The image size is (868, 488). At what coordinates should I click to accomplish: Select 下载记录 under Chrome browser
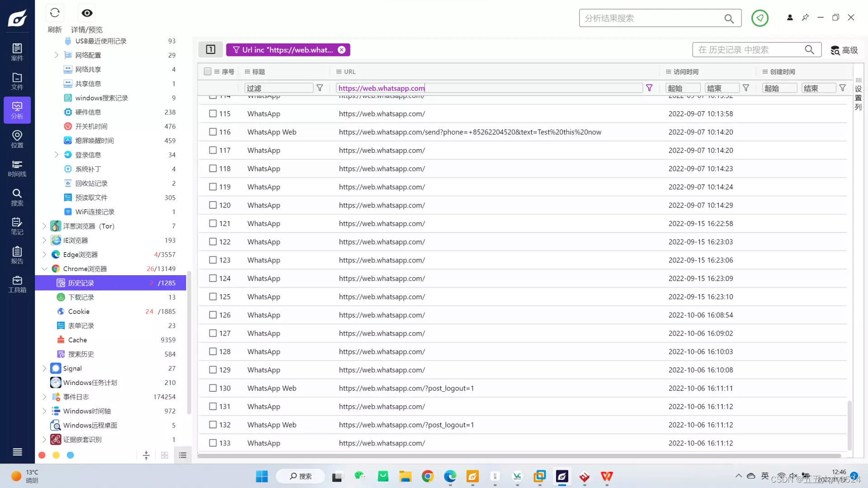point(81,297)
